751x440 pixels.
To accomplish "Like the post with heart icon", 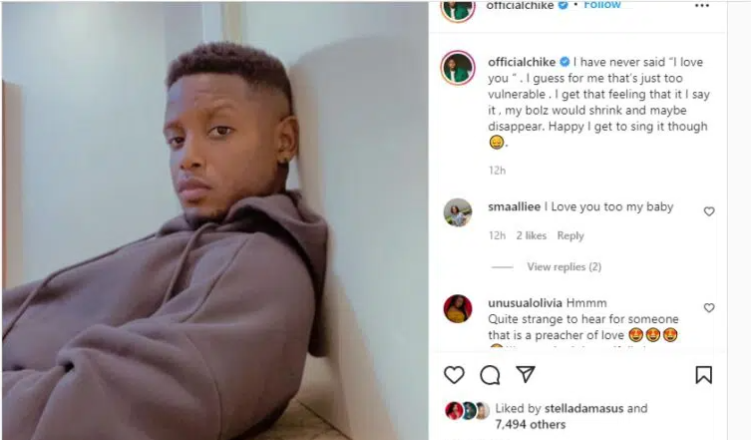I will (x=454, y=375).
